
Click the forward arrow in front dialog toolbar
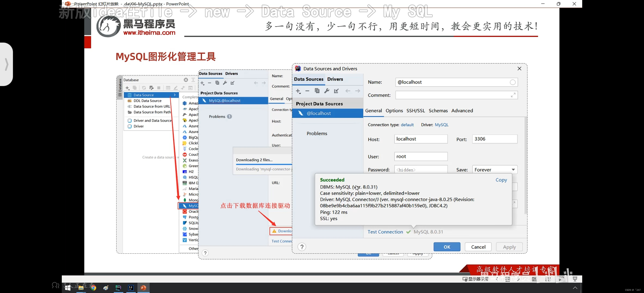(358, 91)
